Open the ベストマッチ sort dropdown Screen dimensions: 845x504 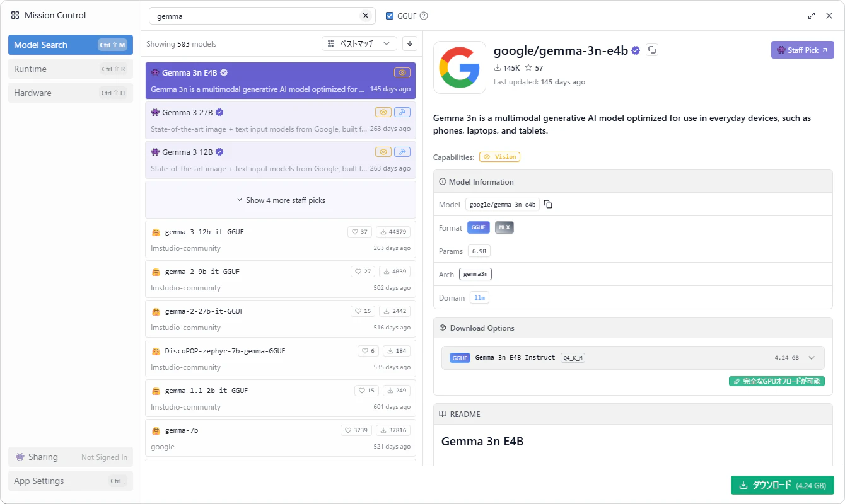coord(359,43)
